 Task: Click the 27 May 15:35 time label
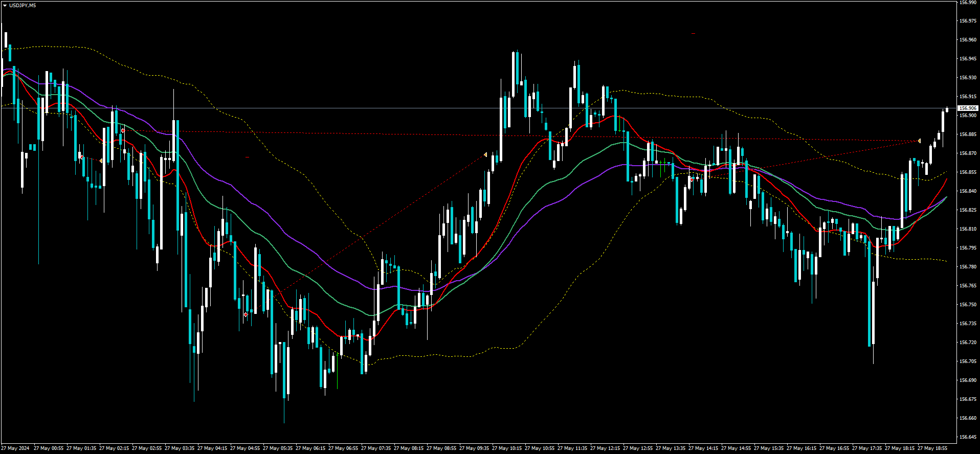click(769, 448)
